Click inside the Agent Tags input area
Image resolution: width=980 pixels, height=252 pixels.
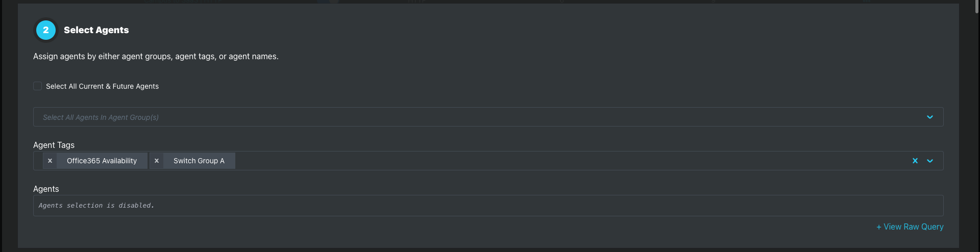point(572,161)
